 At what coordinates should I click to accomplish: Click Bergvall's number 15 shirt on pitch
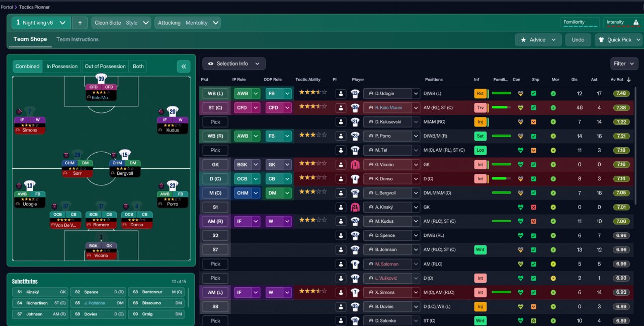[x=125, y=155]
